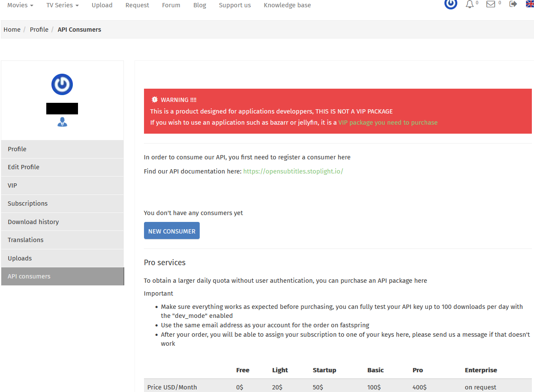Click the warning icon in the red banner
534x392 pixels.
[155, 99]
